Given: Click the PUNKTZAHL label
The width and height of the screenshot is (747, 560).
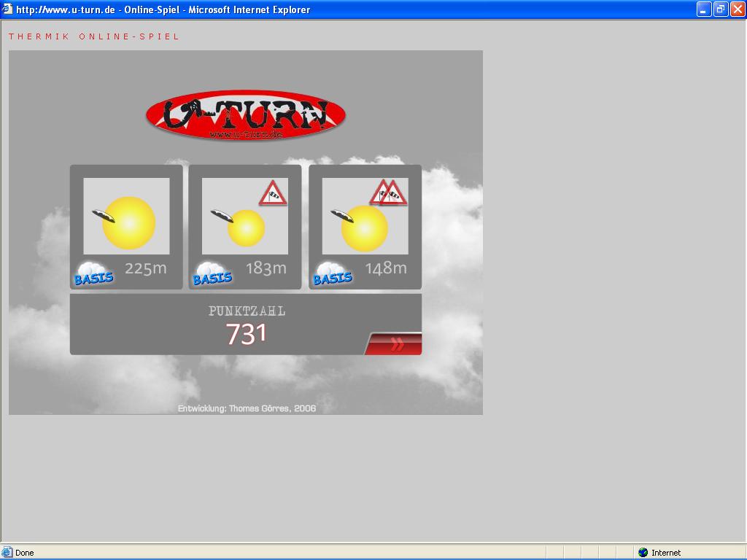Looking at the screenshot, I should [247, 311].
